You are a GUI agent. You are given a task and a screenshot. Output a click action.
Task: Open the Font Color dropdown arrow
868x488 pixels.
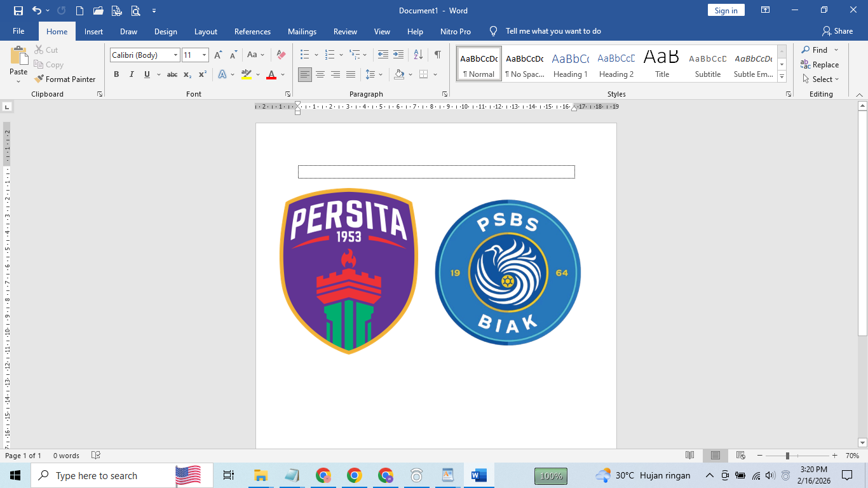[x=281, y=74]
